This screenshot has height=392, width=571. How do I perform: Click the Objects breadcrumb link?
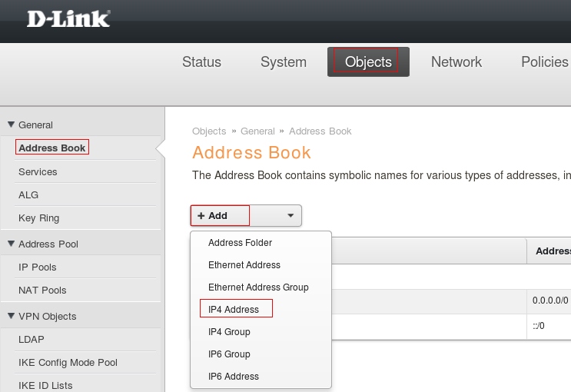(209, 131)
